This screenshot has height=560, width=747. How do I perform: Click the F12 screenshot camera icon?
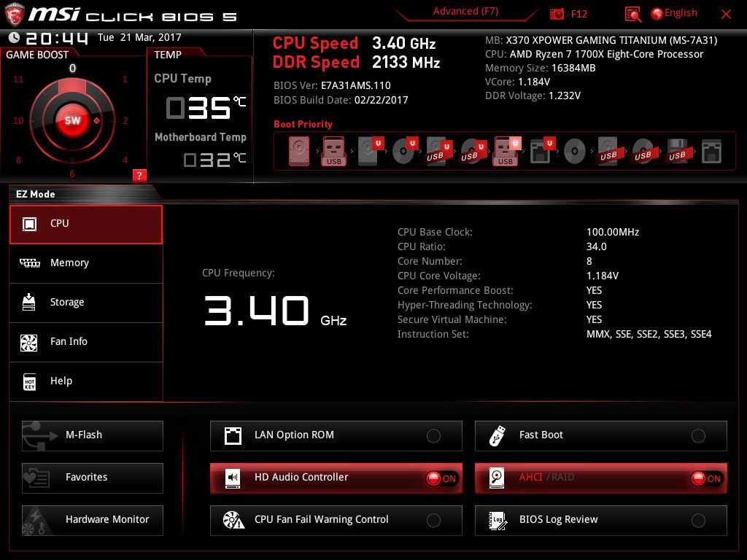tap(557, 14)
